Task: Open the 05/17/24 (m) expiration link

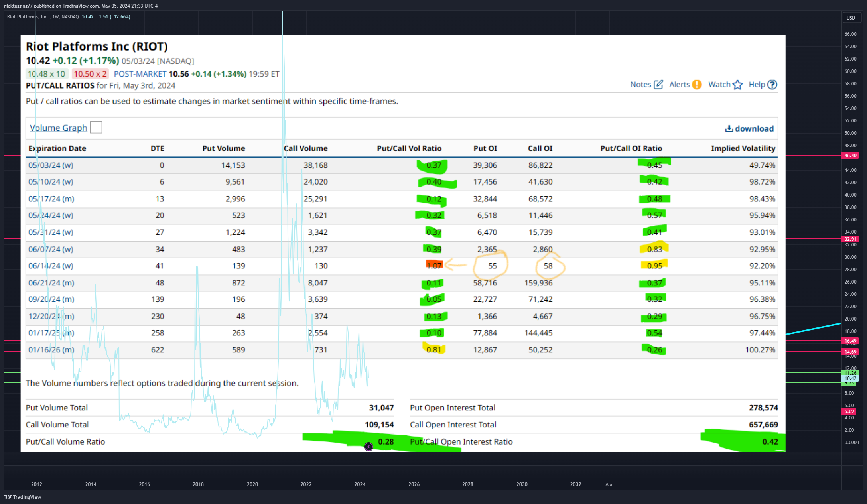Action: pyautogui.click(x=51, y=199)
